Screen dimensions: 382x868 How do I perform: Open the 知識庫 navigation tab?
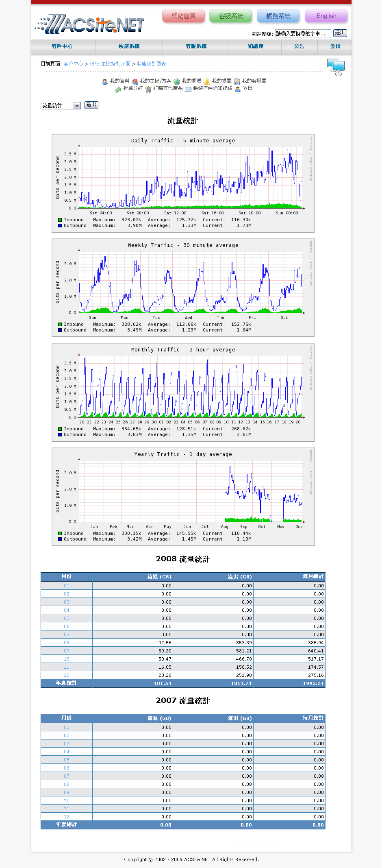256,46
